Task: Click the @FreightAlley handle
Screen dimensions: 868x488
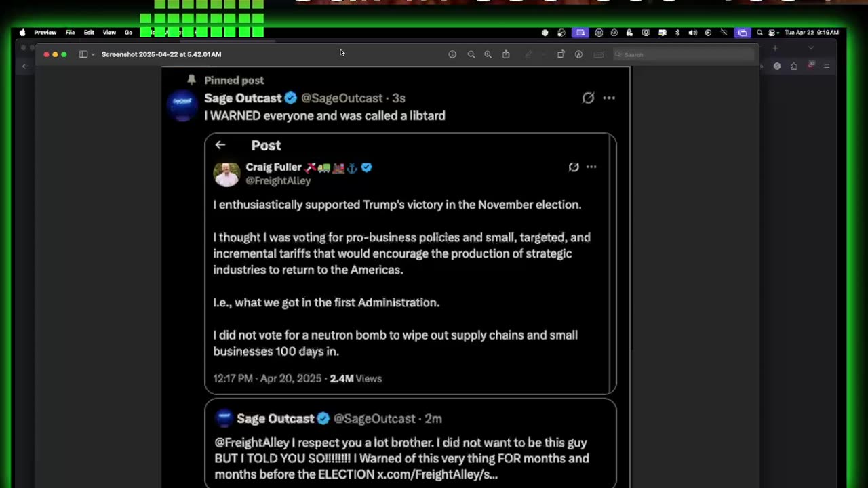Action: click(x=278, y=181)
